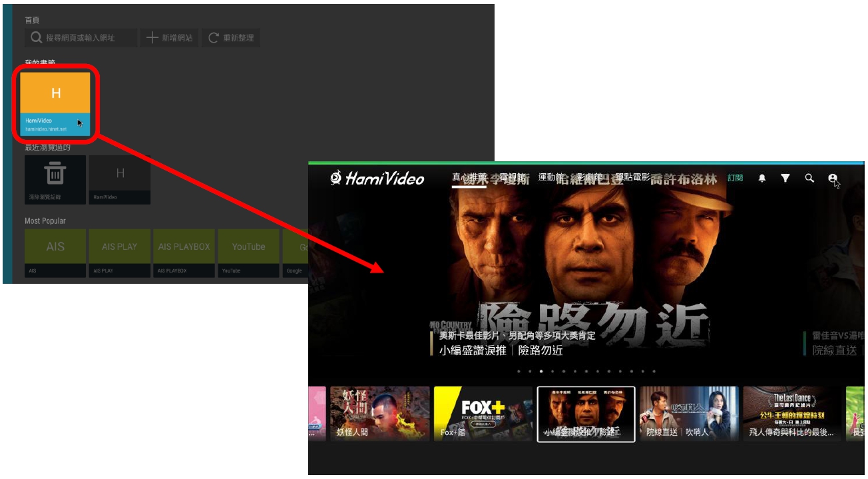Switch to the 電視館 tab

[511, 178]
